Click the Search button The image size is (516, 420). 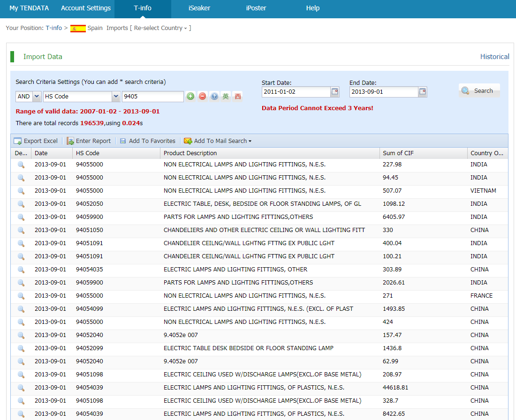click(478, 91)
